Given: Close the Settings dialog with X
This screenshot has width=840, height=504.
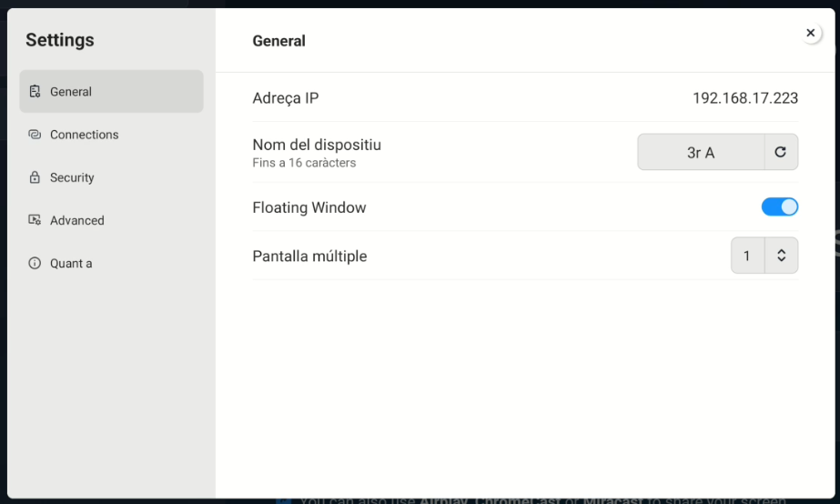Looking at the screenshot, I should click(x=811, y=33).
